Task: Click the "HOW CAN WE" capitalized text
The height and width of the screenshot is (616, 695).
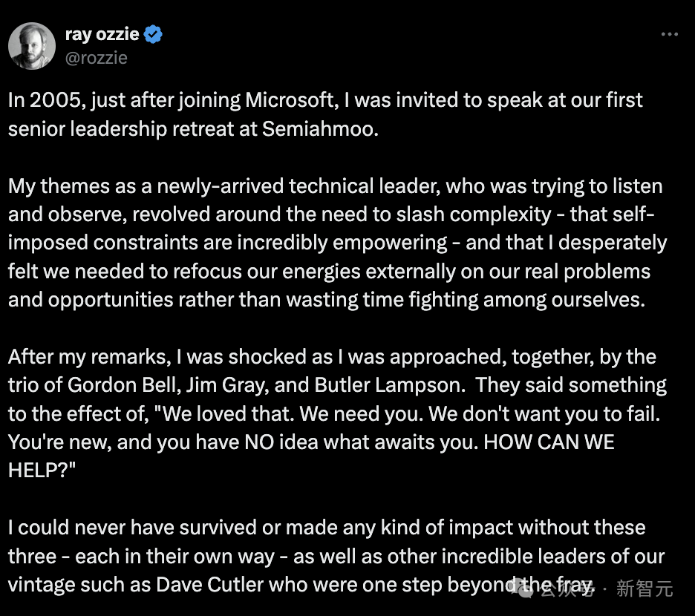Action: [549, 442]
